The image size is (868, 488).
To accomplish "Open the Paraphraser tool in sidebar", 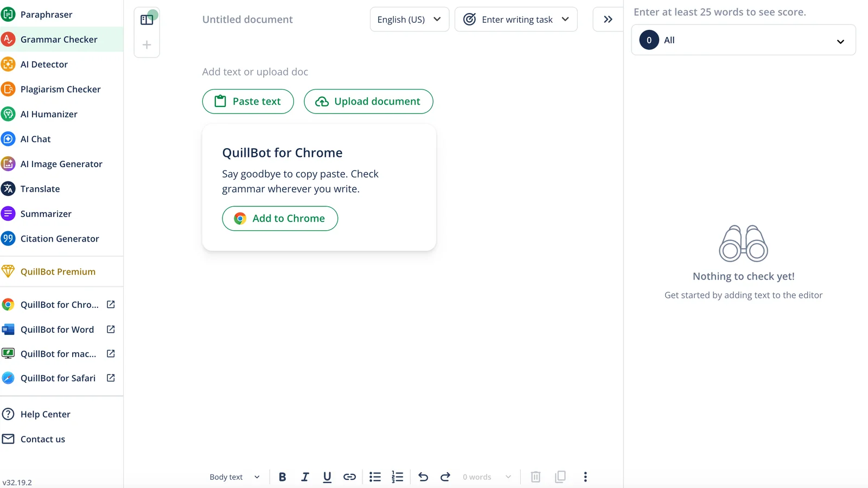I will pyautogui.click(x=46, y=15).
